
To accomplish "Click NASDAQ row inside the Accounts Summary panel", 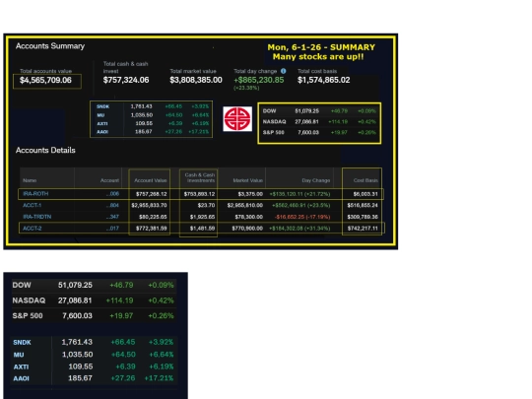I will 319,121.
